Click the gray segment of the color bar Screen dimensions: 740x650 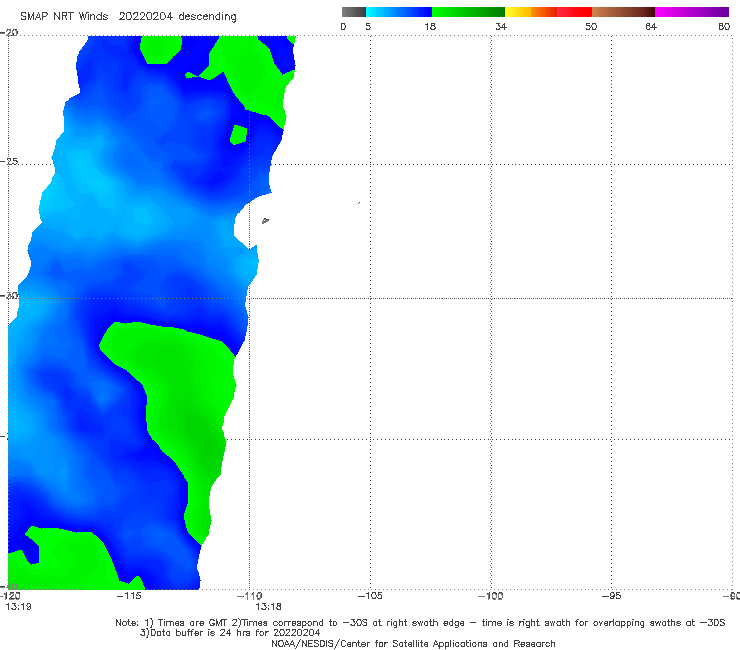coord(353,12)
